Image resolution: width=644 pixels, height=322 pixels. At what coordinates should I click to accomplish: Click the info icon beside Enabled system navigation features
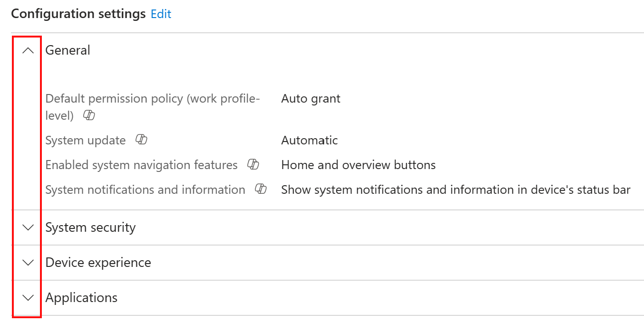tap(253, 164)
